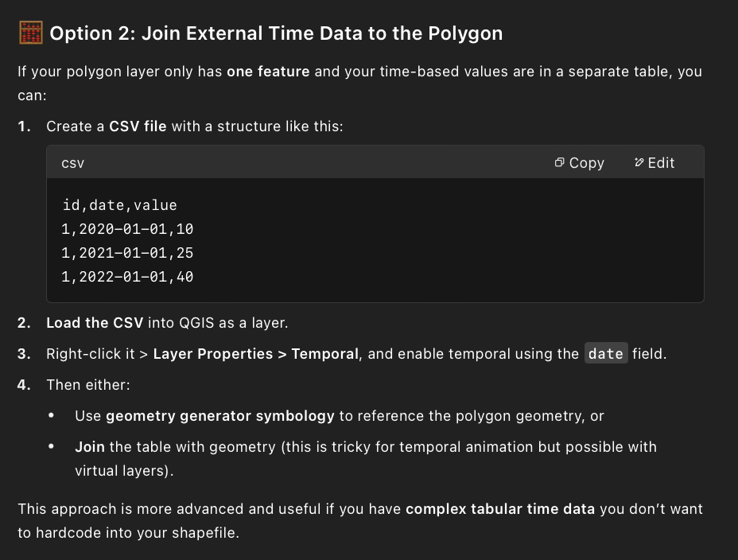Click the 1,2020-01-01,10 code line
This screenshot has width=738, height=560.
click(127, 229)
